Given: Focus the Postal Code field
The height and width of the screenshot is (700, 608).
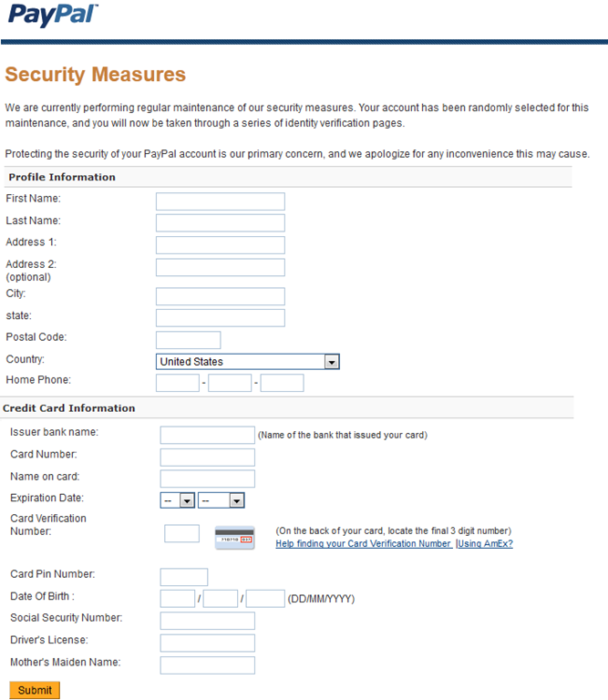Looking at the screenshot, I should point(189,340).
